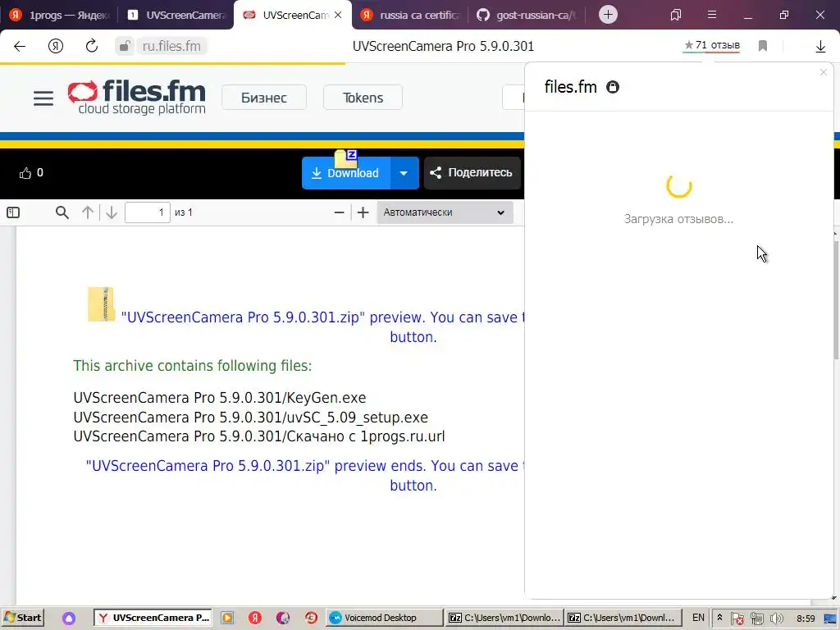Go back with the browser back arrow
The height and width of the screenshot is (630, 840).
pyautogui.click(x=20, y=46)
